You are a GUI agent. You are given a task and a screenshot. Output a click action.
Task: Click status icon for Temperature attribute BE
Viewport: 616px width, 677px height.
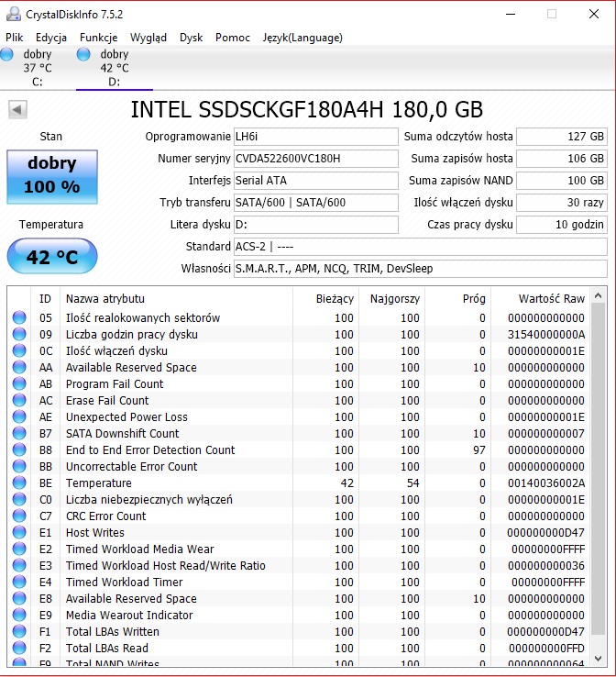point(19,483)
